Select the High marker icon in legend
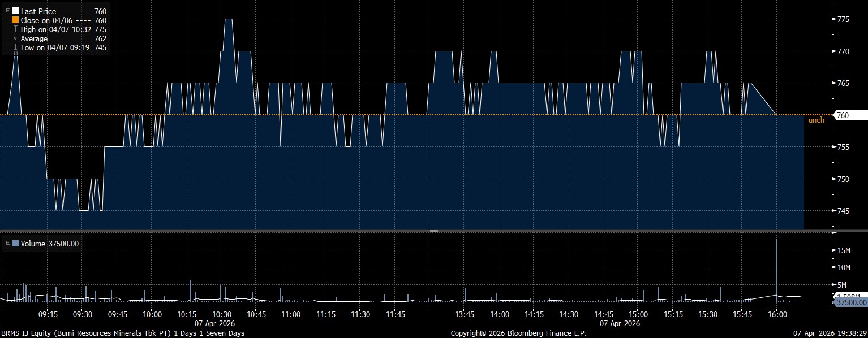The image size is (868, 338). (15, 29)
